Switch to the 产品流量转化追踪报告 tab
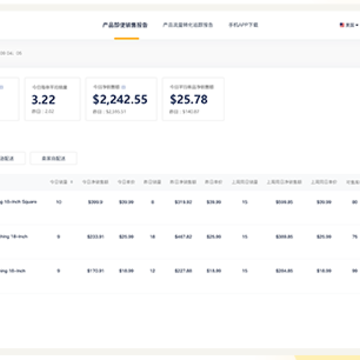The image size is (360, 360). (188, 25)
